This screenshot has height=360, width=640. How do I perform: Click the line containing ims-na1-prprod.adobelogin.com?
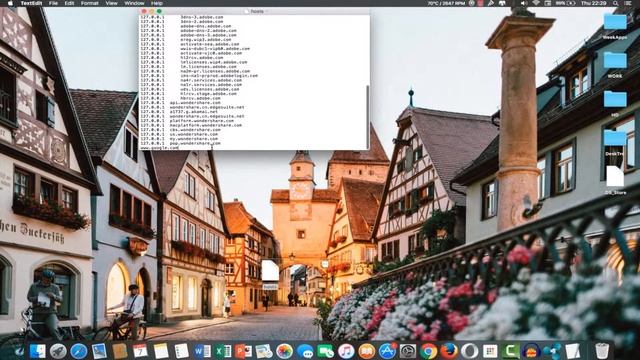point(199,76)
